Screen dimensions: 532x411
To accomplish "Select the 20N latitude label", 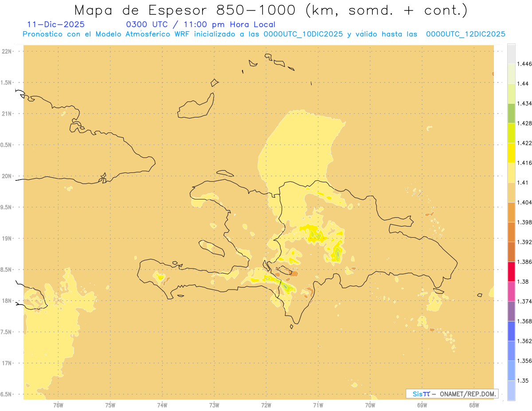I will point(7,176).
